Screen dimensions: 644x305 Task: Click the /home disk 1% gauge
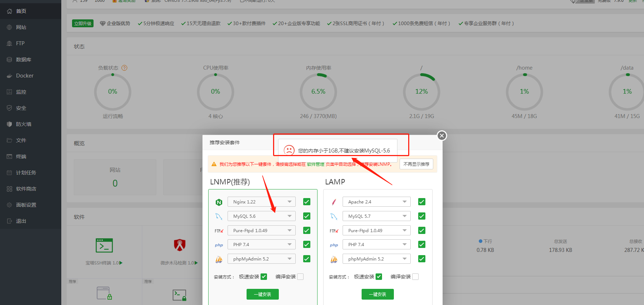(524, 92)
